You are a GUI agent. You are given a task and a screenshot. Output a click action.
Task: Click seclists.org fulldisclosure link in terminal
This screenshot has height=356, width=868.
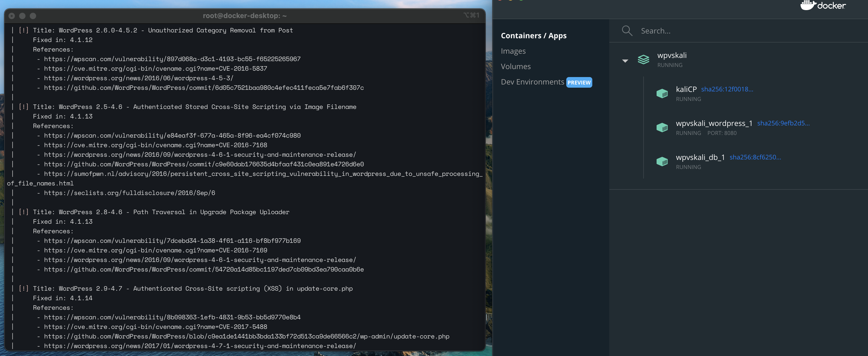coord(129,193)
